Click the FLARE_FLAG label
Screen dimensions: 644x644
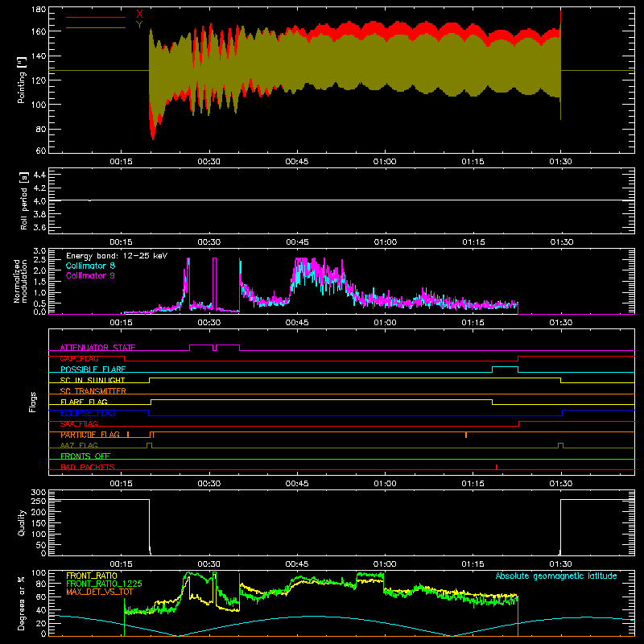point(84,402)
